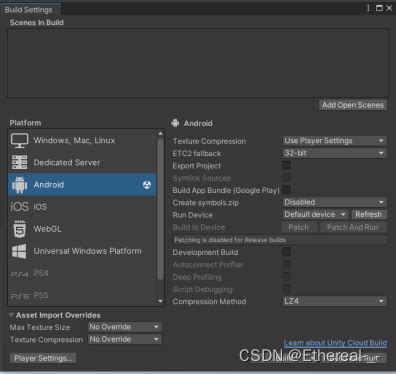Collapse the Asset Import Overrides section
396x374 pixels.
point(11,315)
